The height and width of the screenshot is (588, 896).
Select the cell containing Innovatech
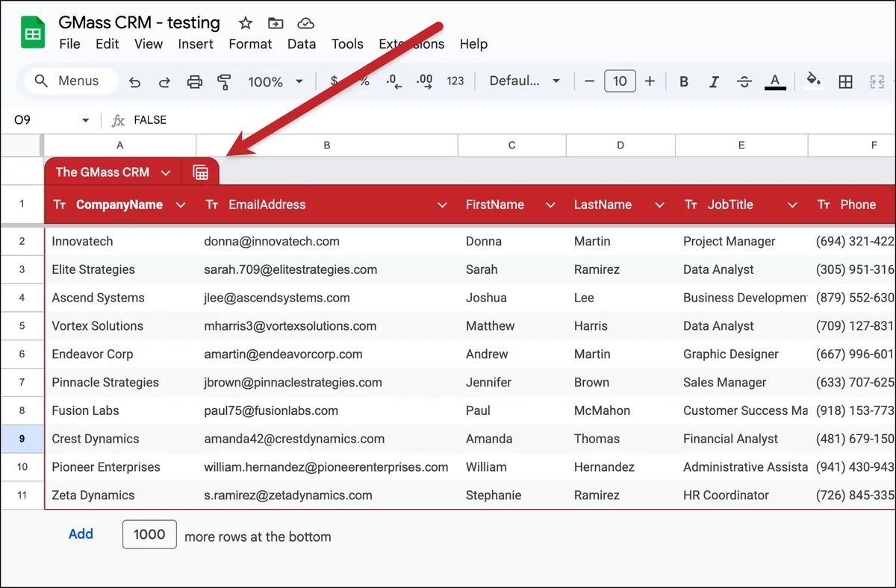pos(120,242)
